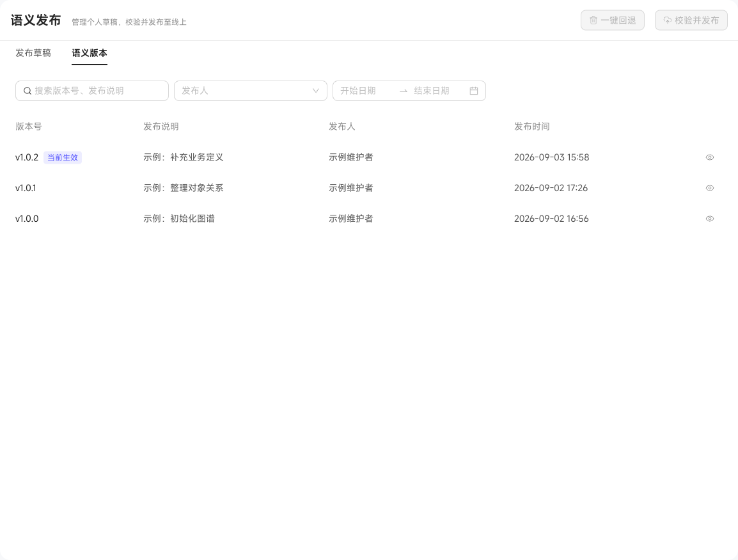Click the 发布人 column header
The width and height of the screenshot is (738, 560).
point(342,126)
